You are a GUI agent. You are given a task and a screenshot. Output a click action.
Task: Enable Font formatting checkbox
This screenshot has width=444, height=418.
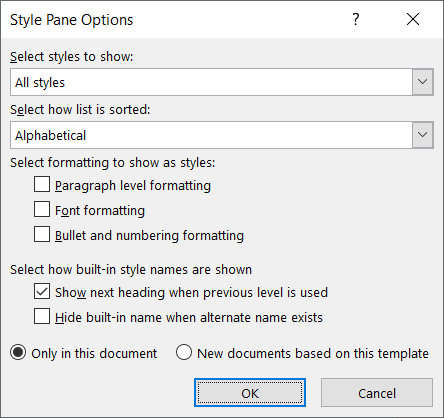(42, 209)
